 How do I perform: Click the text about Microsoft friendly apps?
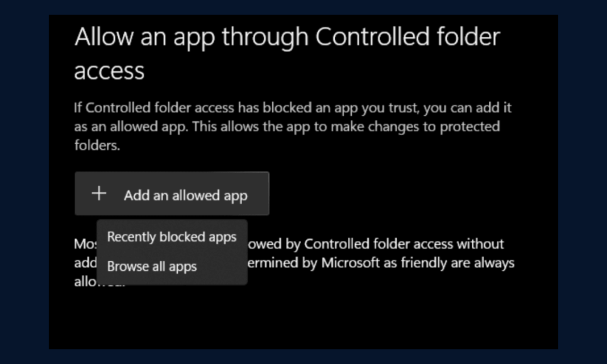coord(375,262)
